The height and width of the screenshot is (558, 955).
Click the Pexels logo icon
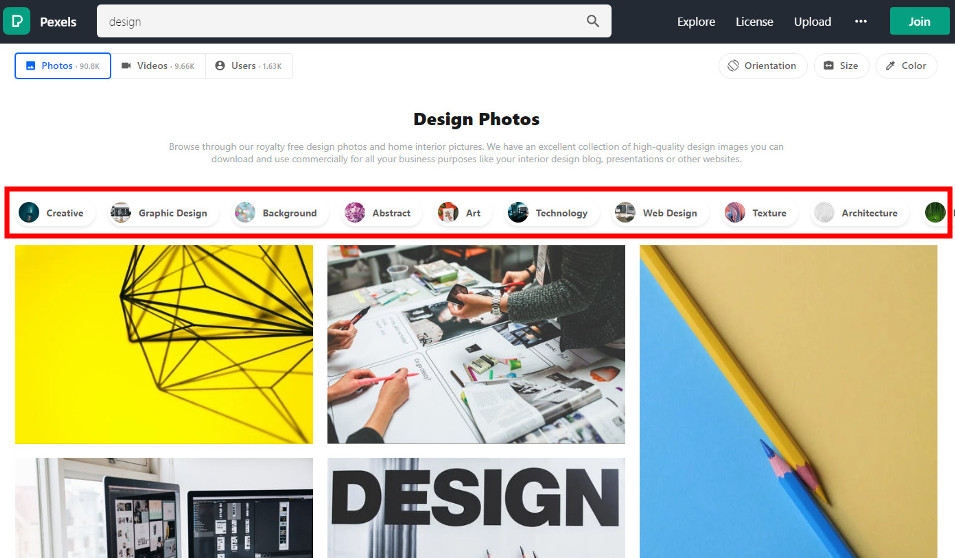[16, 21]
